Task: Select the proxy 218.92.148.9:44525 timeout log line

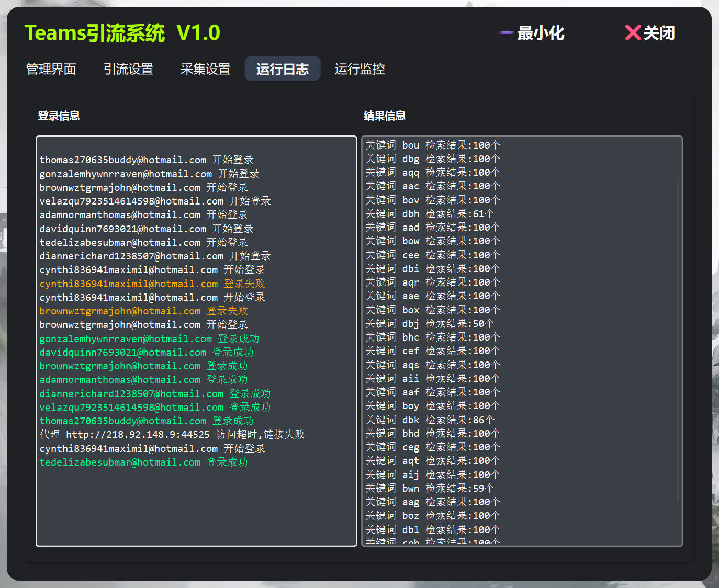Action: coord(172,435)
